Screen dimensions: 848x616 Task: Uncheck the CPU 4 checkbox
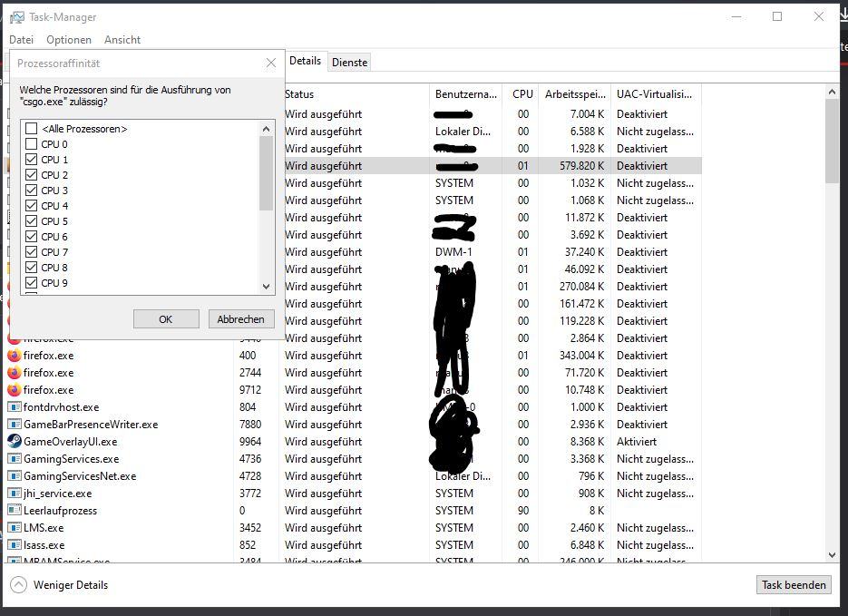pos(32,206)
